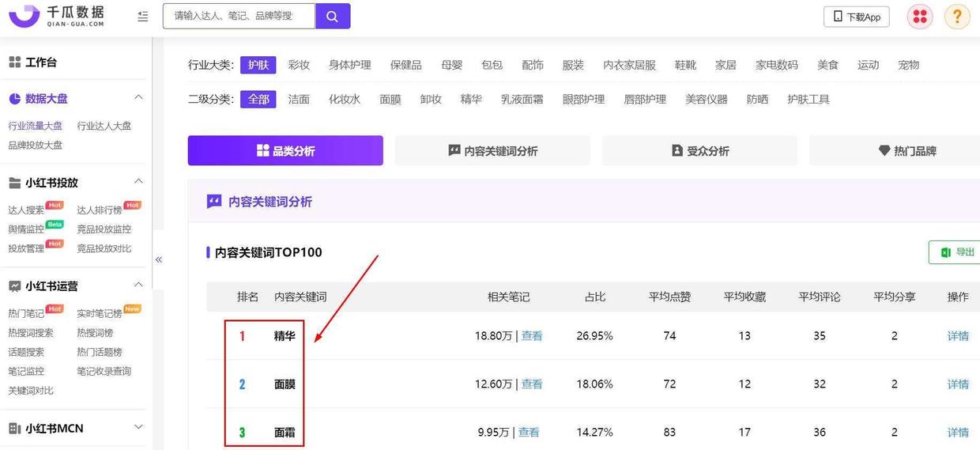Viewport: 980px width, 450px height.
Task: Expand the 小红书MCN section
Action: (x=138, y=428)
